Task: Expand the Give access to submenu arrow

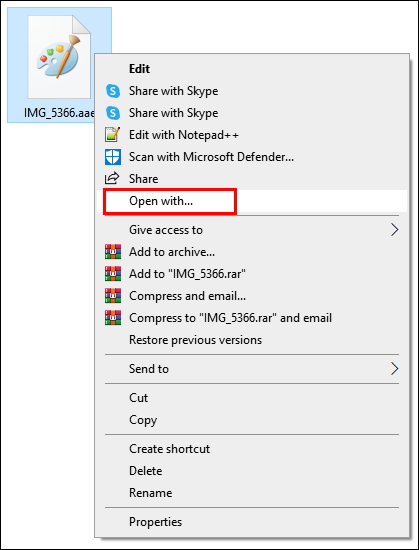Action: coord(395,230)
